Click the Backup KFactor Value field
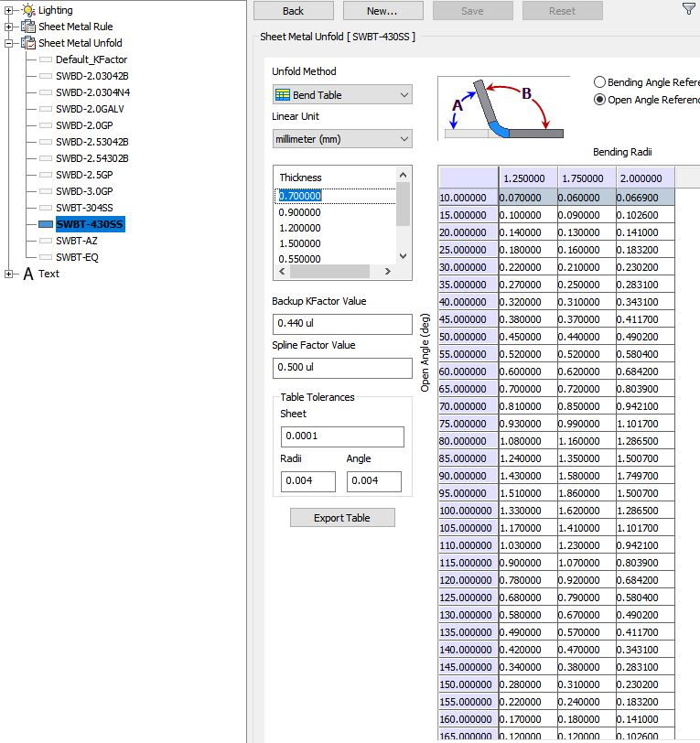 (x=342, y=324)
